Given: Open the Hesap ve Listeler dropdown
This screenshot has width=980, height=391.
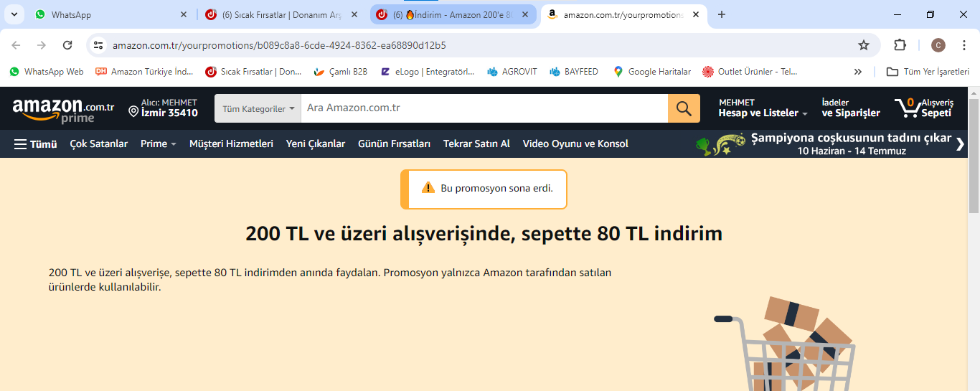Looking at the screenshot, I should coord(763,108).
